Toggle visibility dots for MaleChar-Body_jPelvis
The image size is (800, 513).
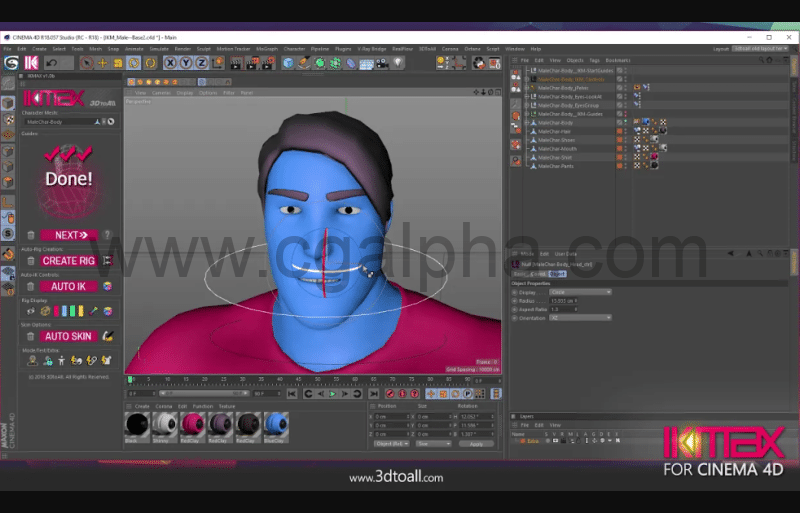(626, 88)
